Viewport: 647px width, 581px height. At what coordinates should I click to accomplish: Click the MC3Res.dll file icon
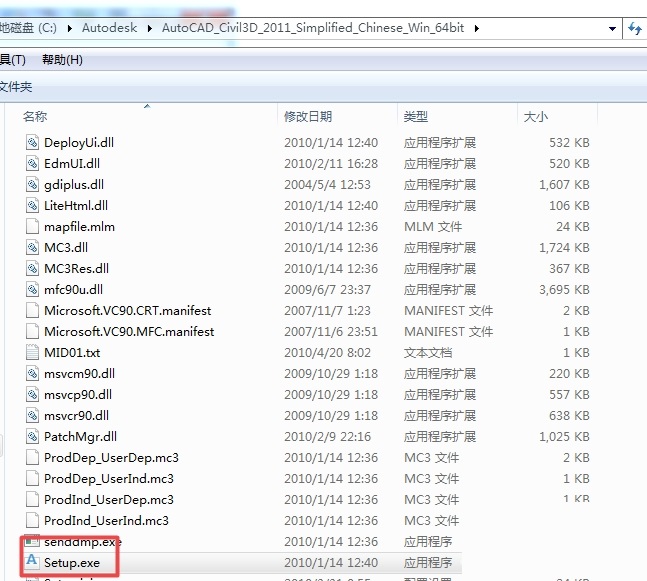click(x=32, y=269)
